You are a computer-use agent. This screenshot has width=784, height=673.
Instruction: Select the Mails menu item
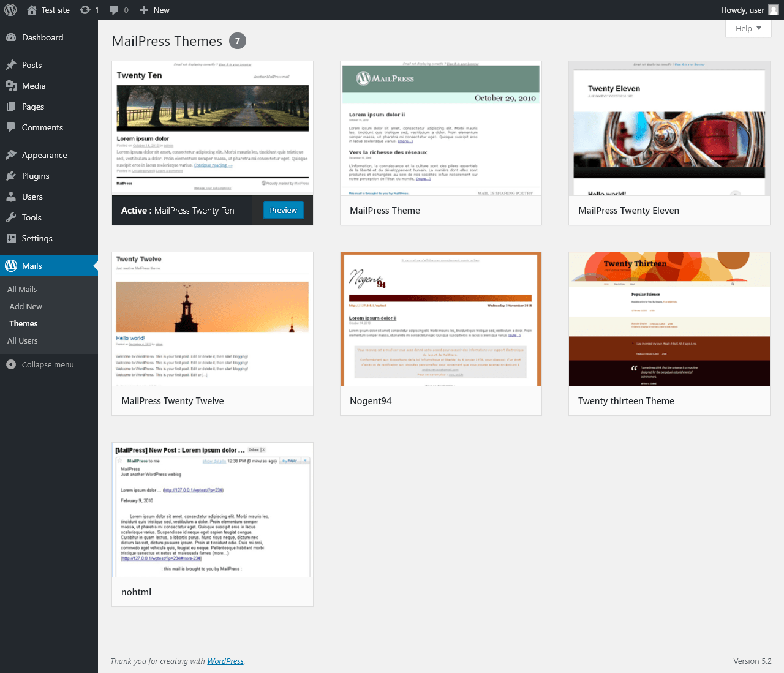pyautogui.click(x=49, y=266)
